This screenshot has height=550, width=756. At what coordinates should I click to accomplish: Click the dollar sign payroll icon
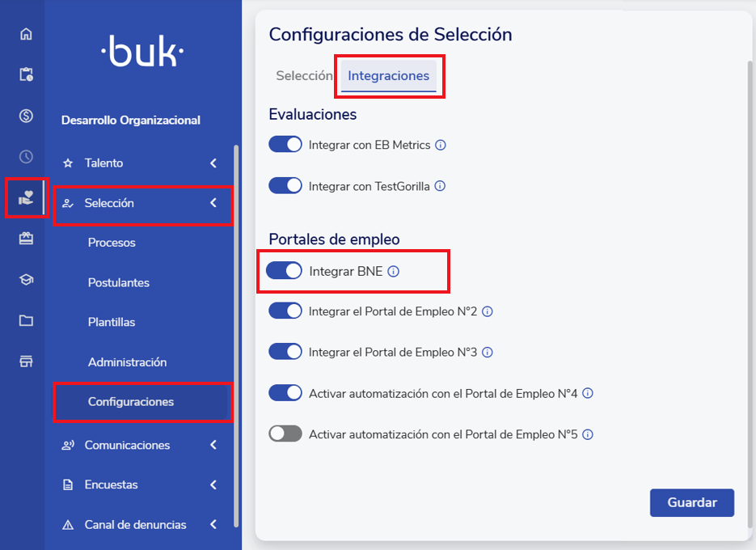click(x=26, y=116)
